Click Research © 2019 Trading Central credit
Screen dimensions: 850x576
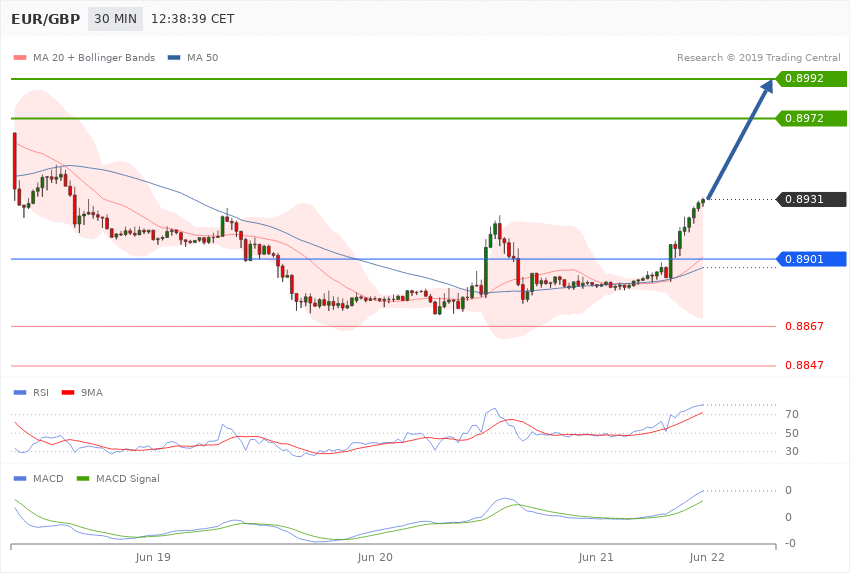(758, 57)
